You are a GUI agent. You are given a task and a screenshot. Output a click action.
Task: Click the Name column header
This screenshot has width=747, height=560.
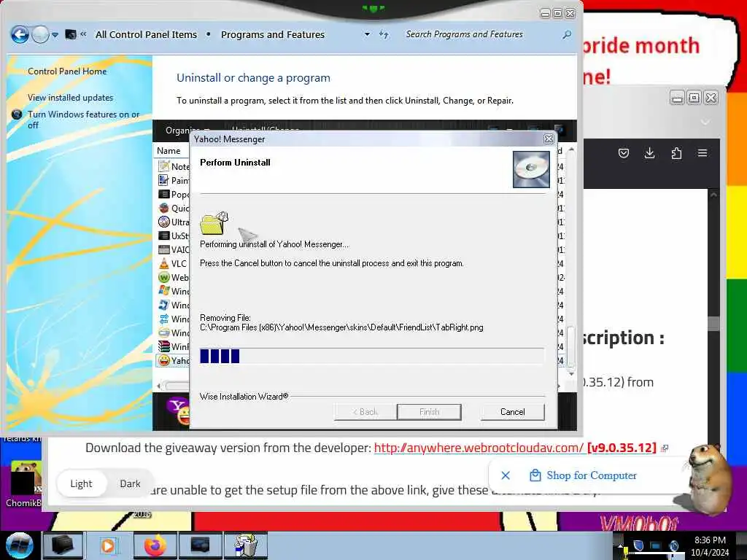tap(169, 150)
